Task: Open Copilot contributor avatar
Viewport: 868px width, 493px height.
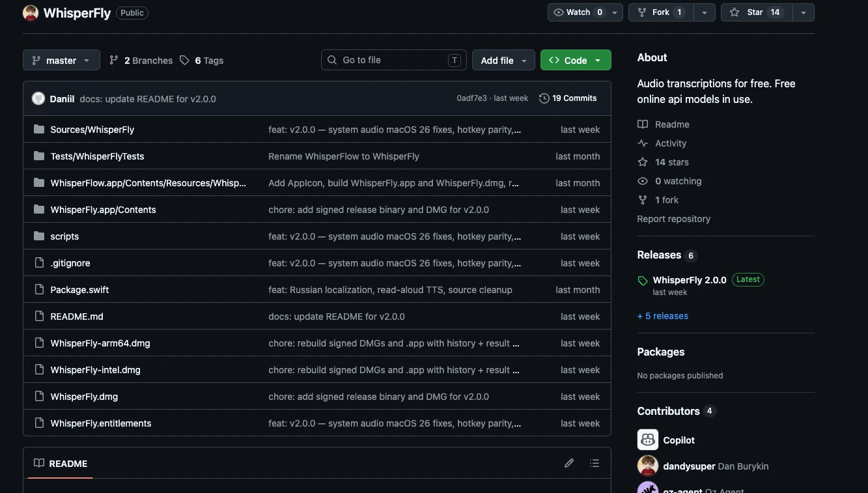Action: pos(648,440)
